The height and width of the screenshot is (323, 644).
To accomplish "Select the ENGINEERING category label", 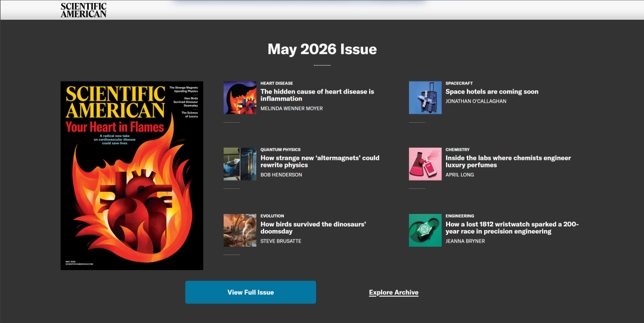I will [460, 216].
